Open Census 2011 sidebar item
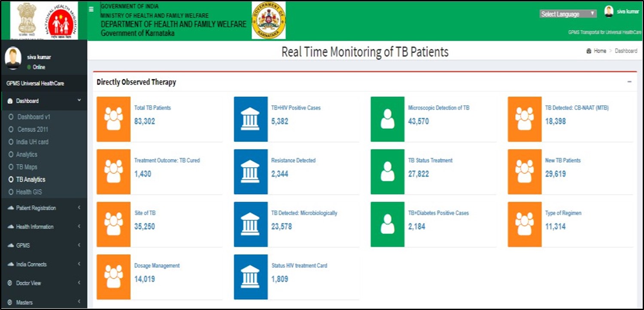Image resolution: width=644 pixels, height=310 pixels. (33, 129)
